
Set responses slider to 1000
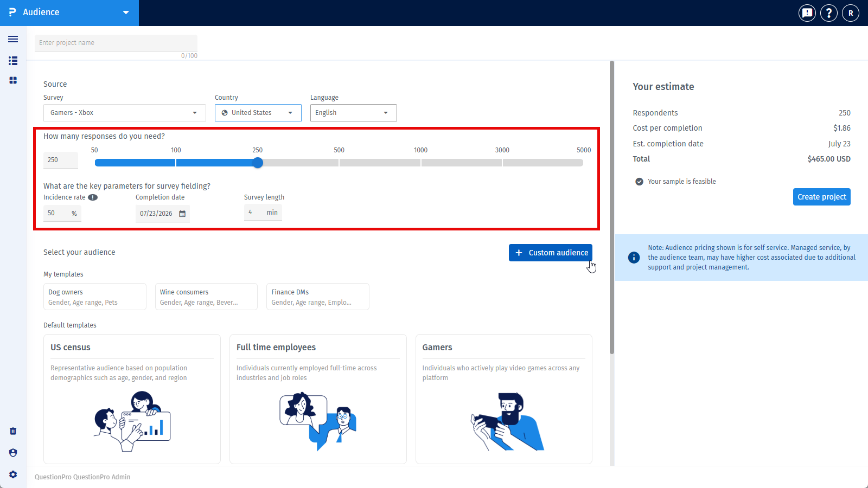(x=421, y=163)
